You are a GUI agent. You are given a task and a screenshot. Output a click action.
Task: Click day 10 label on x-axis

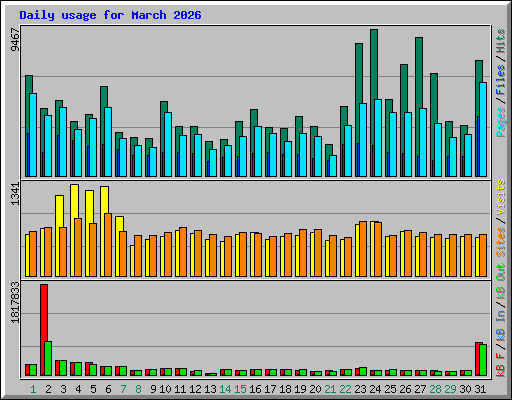tap(165, 389)
